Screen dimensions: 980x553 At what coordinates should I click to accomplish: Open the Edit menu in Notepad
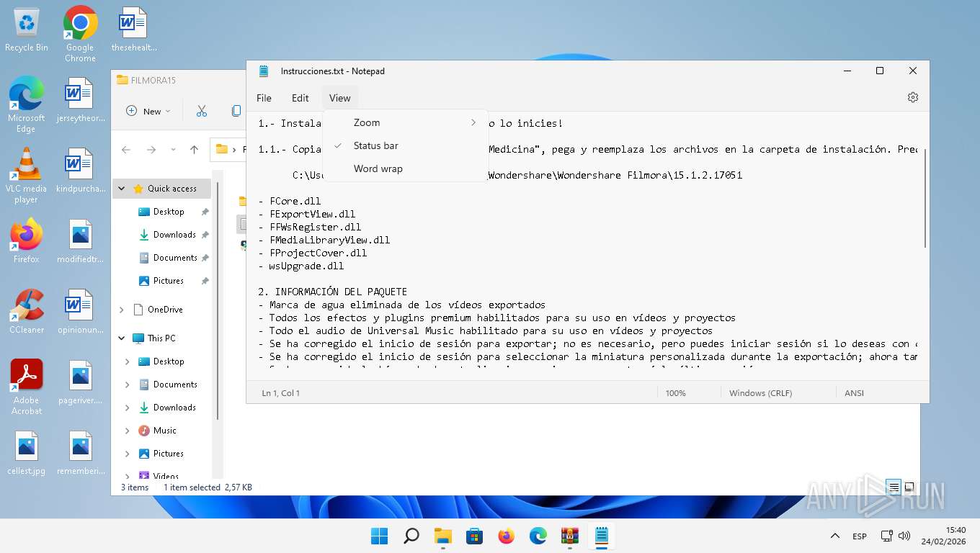point(300,98)
